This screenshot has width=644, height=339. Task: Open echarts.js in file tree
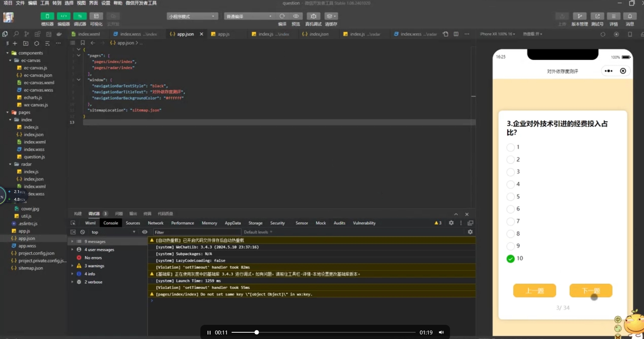33,98
